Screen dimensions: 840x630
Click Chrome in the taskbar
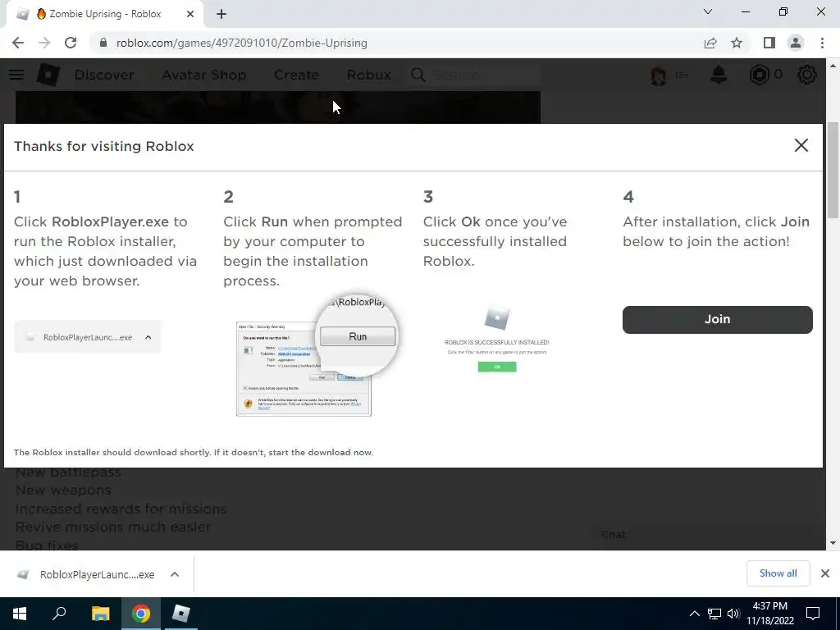tap(141, 614)
